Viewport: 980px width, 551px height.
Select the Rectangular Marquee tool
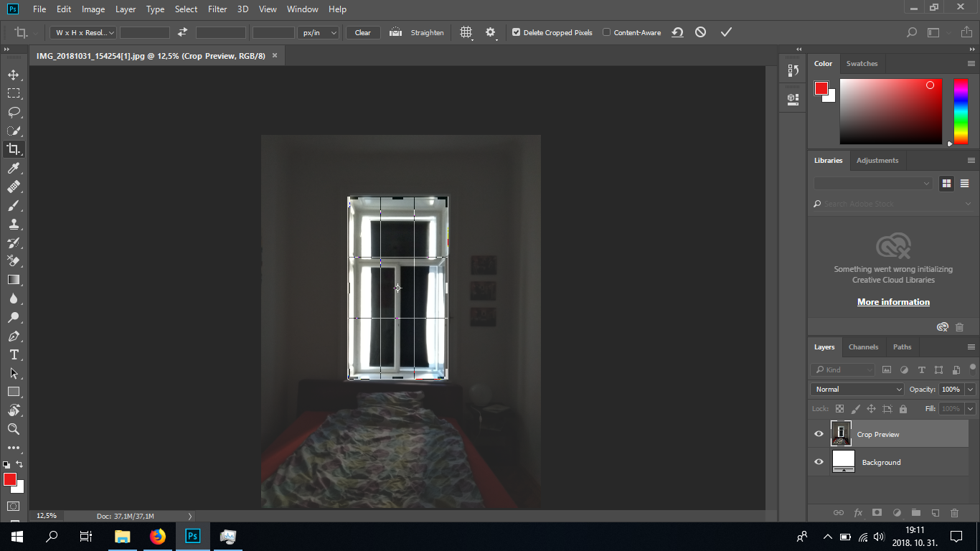tap(13, 93)
